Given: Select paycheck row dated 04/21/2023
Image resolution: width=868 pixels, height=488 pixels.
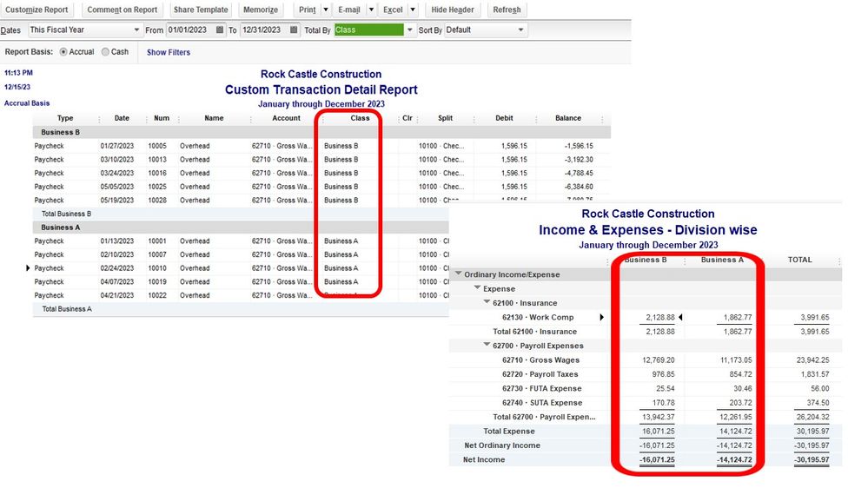Looking at the screenshot, I should coord(242,295).
